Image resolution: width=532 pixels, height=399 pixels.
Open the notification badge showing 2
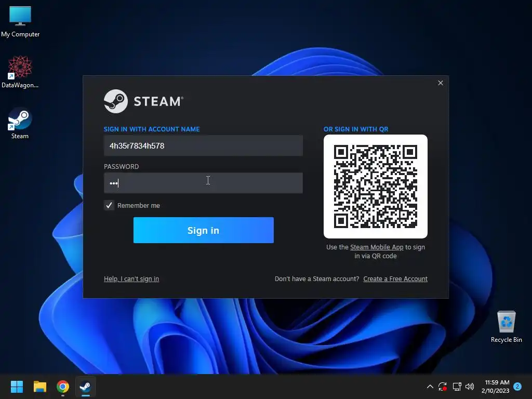click(517, 387)
